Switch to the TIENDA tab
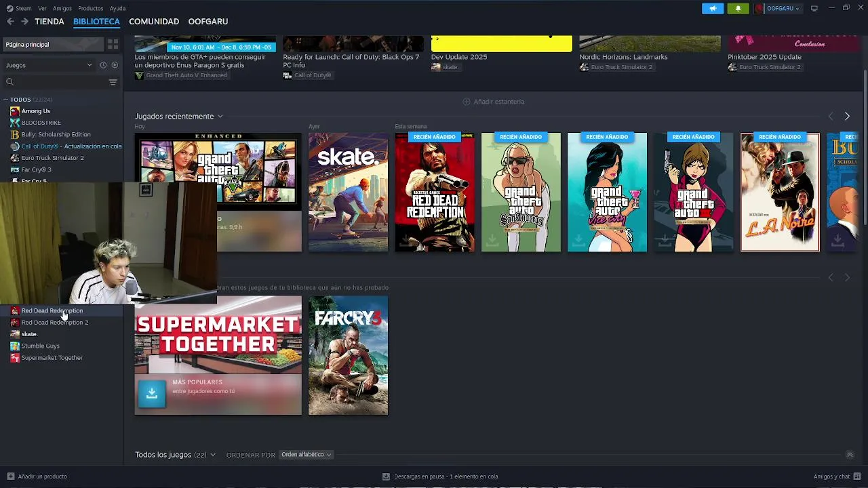Viewport: 868px width, 488px height. click(x=50, y=22)
